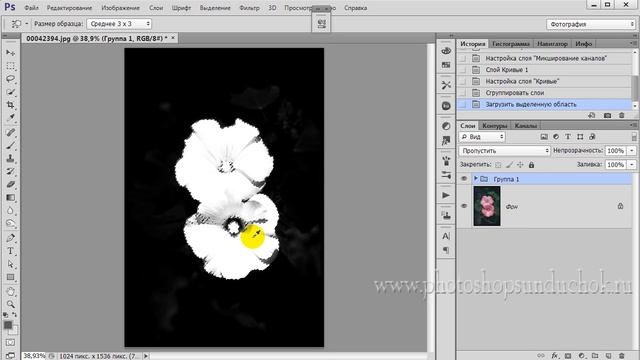Switch to the Гистограмма tab
The image size is (640, 360).
[511, 44]
